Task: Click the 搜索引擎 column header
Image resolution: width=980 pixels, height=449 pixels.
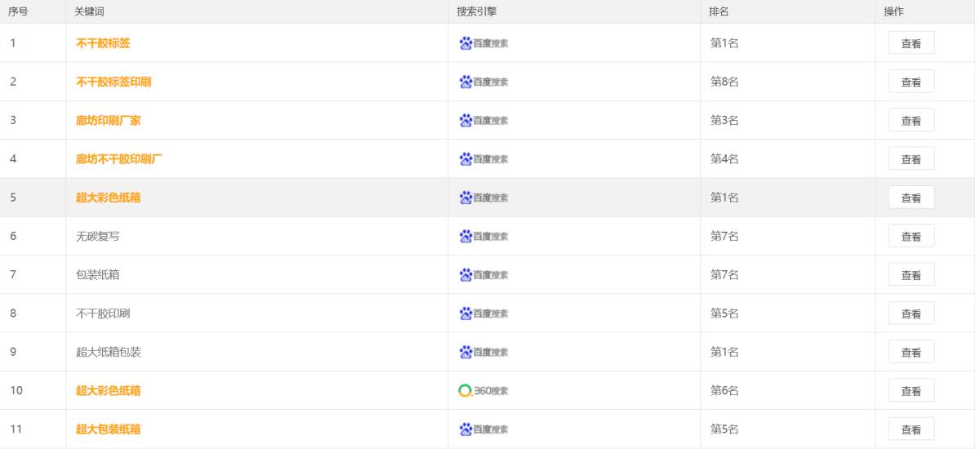Action: 477,11
